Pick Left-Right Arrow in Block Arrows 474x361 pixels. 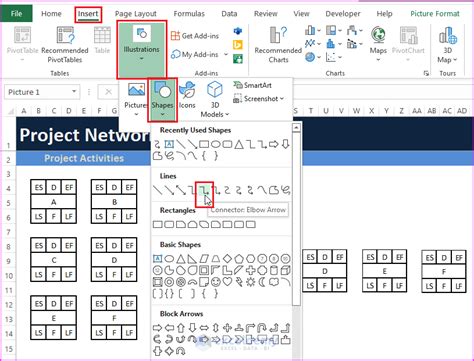(204, 328)
